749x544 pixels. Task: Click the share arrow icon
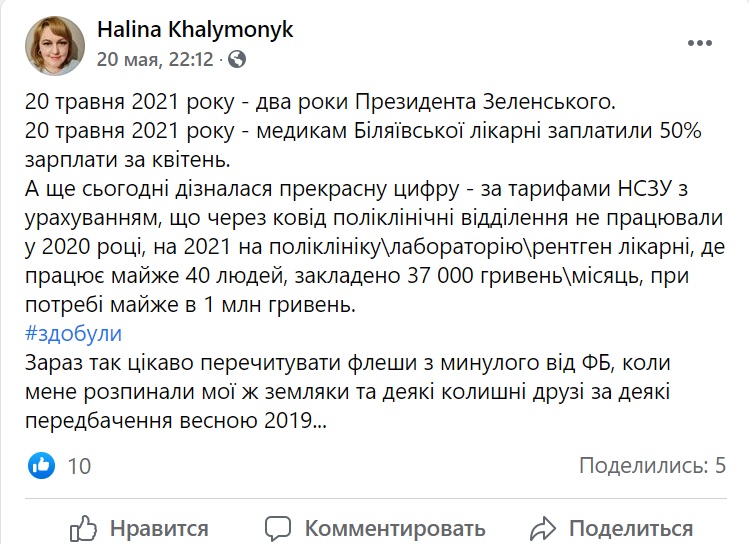pyautogui.click(x=543, y=529)
